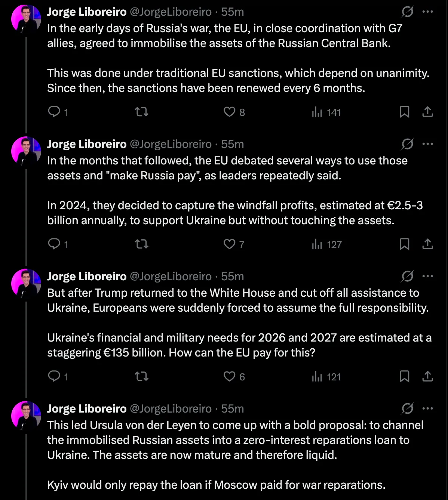Open 55m timestamp on the windfall profits tweet

coord(232,144)
